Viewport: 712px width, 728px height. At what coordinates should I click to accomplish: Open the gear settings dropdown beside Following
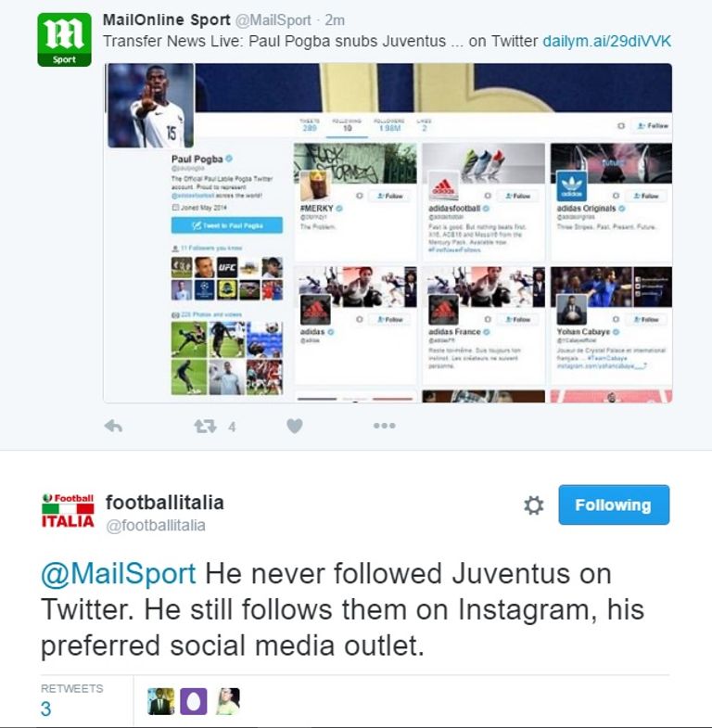(x=534, y=505)
